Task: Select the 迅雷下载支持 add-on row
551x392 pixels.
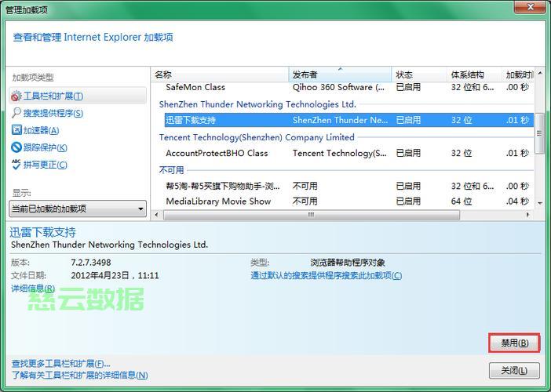Action: 349,120
